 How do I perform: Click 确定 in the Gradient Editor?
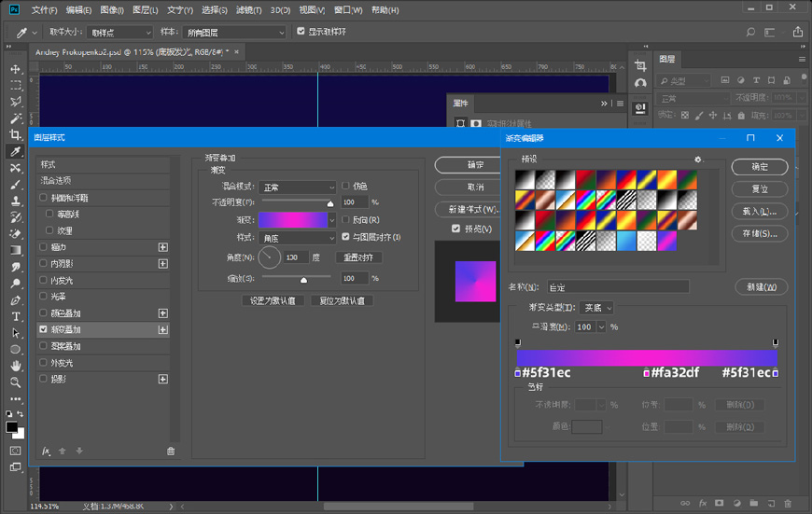tap(760, 167)
